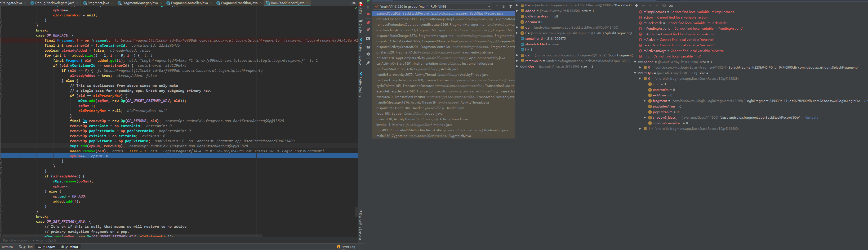Image resolution: width=868 pixels, height=250 pixels.
Task: Select the onStart:620 FragmentActivity frame
Action: click(x=443, y=52)
